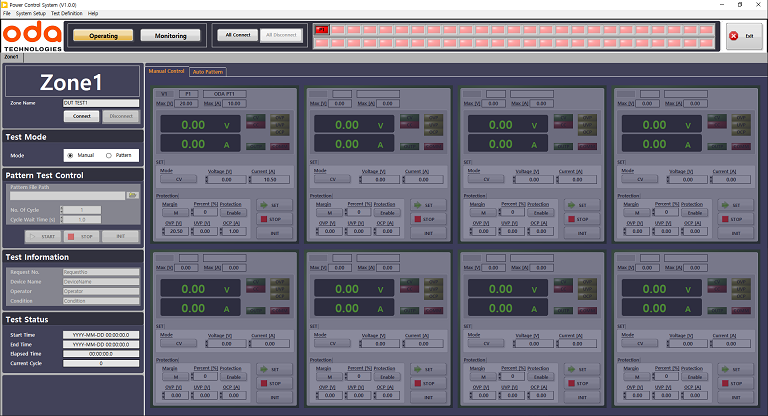Switch to the Auto Pattern tab
Viewport: 768px width, 416px height.
[x=208, y=72]
